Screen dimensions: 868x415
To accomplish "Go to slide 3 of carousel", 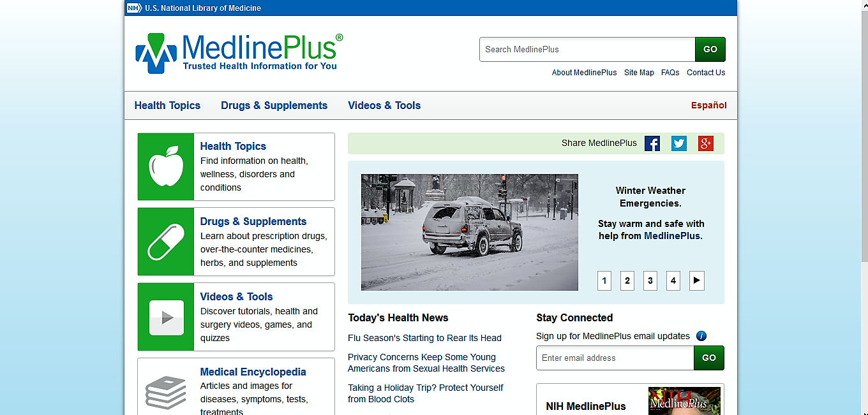I will pyautogui.click(x=650, y=280).
